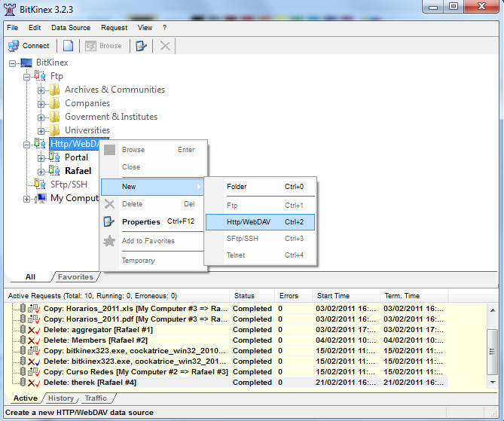Click the copy icon of Horarios_2011.xls request
Image resolution: width=504 pixels, height=421 pixels.
tap(34, 309)
